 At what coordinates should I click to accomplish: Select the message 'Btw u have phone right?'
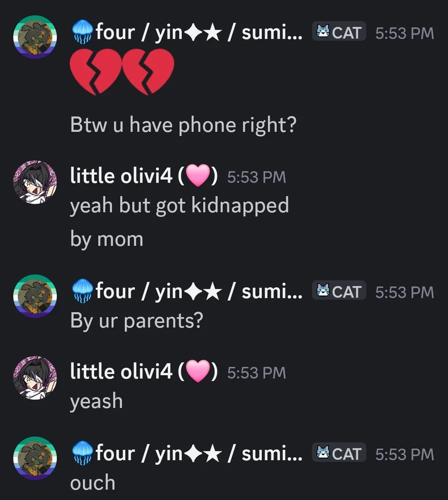coord(184,125)
